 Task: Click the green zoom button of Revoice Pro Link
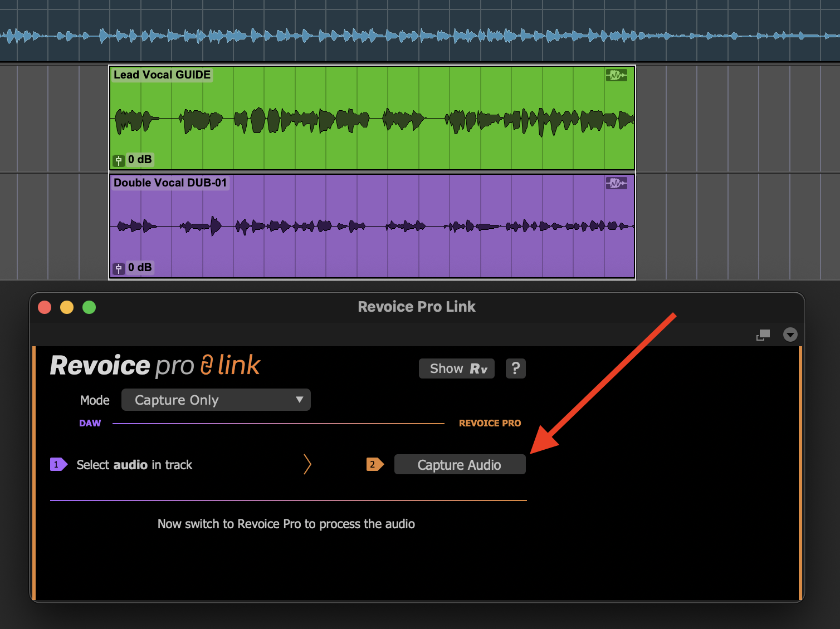(x=89, y=307)
